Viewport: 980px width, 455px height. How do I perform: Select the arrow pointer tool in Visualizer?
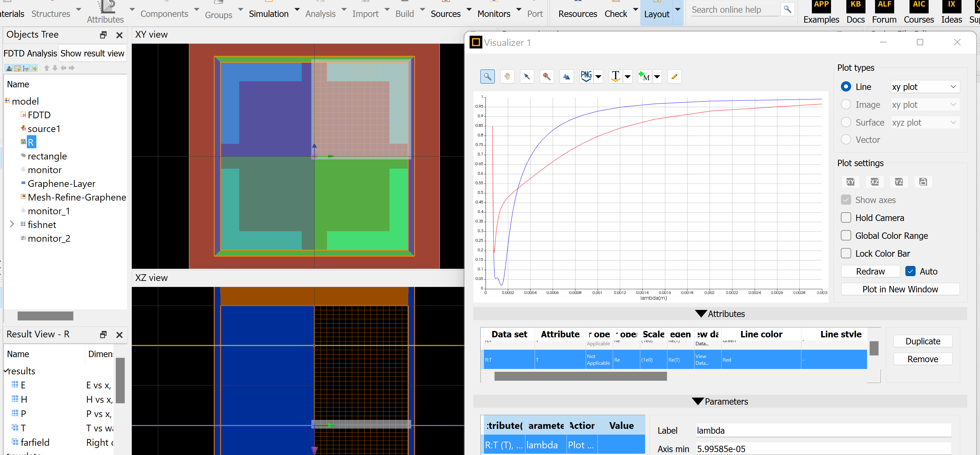click(527, 77)
